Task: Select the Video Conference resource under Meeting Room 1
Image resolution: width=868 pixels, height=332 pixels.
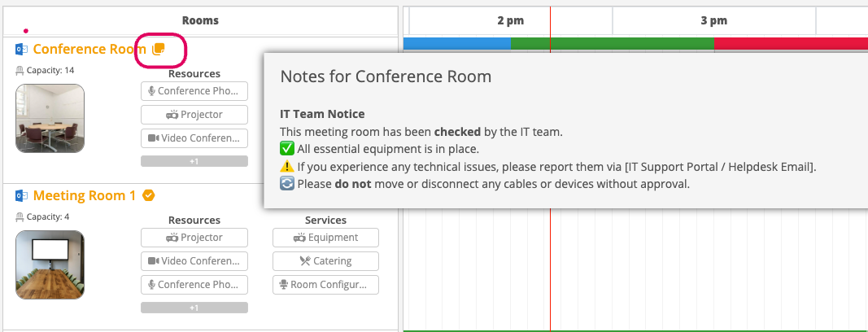Action: (x=194, y=261)
